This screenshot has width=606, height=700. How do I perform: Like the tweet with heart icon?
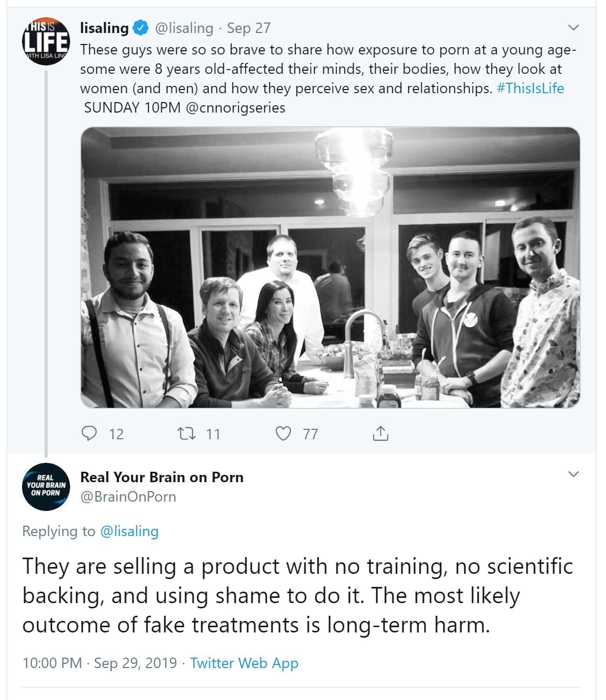point(283,434)
